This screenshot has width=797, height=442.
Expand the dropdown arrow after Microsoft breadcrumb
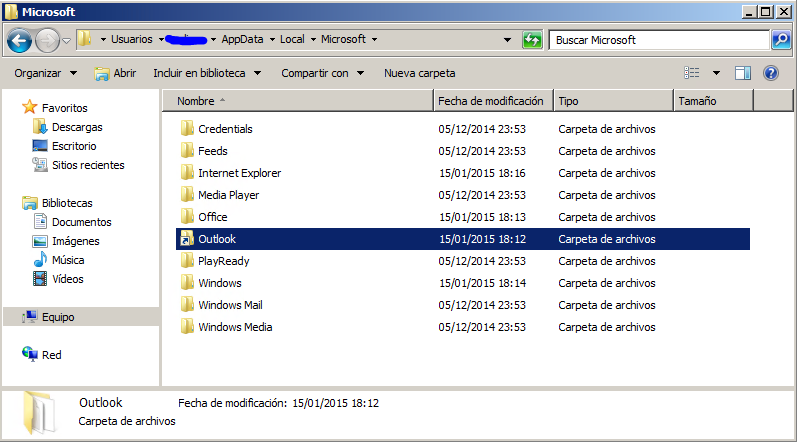(x=375, y=40)
